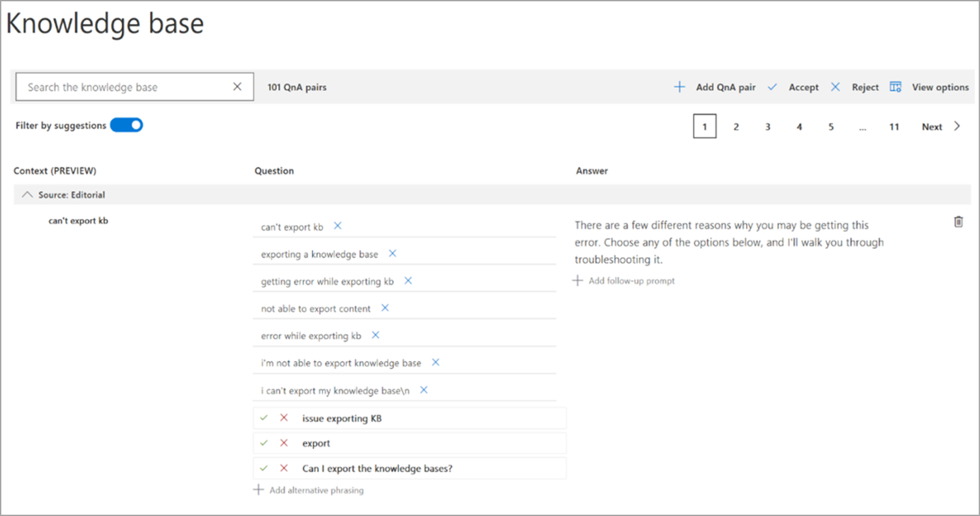Go to page 3
This screenshot has width=980, height=516.
pyautogui.click(x=767, y=127)
